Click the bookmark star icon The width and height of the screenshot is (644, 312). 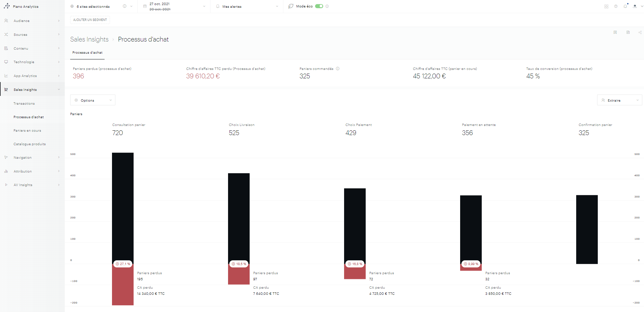(615, 32)
